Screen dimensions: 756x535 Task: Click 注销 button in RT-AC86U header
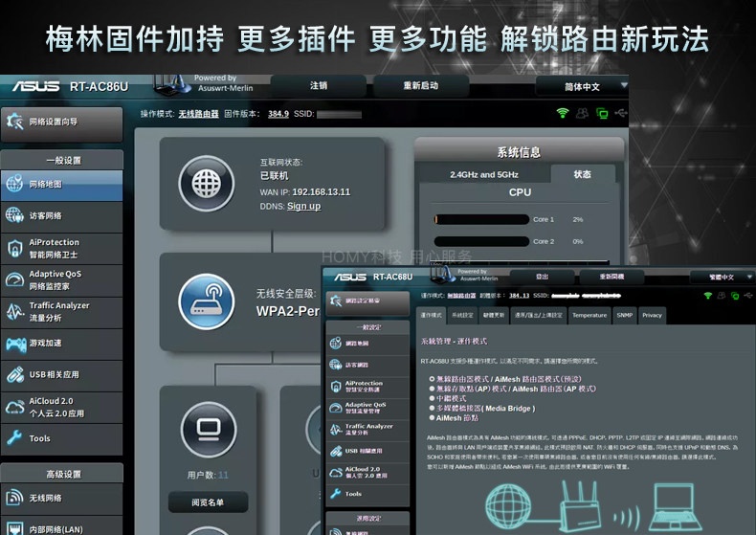pos(319,86)
